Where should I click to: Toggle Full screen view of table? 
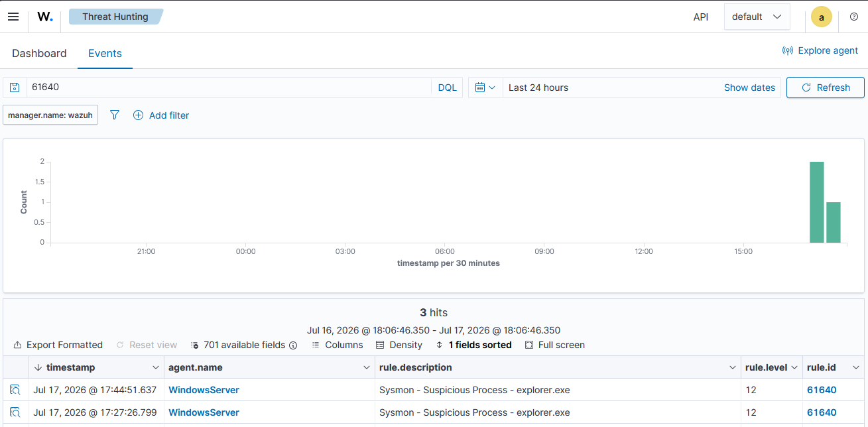tap(554, 345)
